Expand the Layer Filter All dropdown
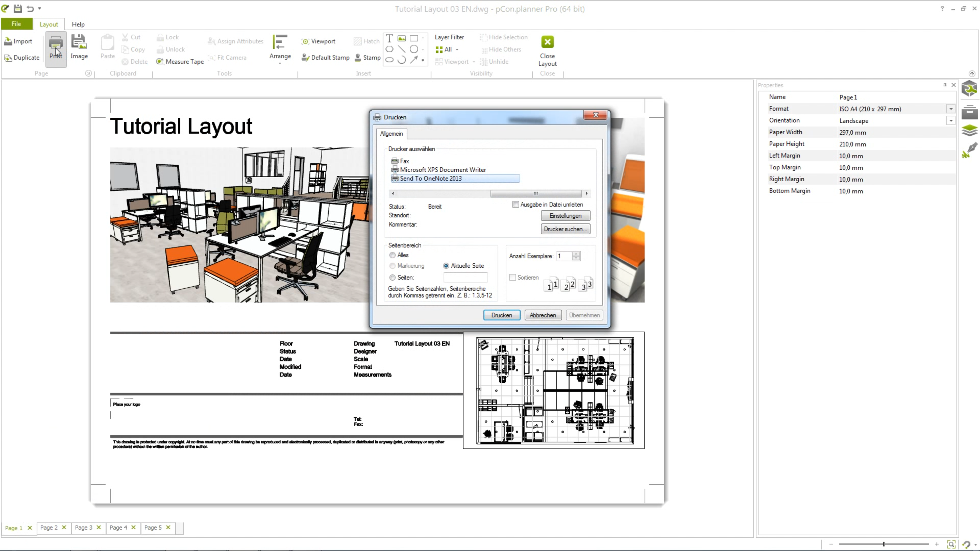The height and width of the screenshot is (551, 980). (458, 49)
